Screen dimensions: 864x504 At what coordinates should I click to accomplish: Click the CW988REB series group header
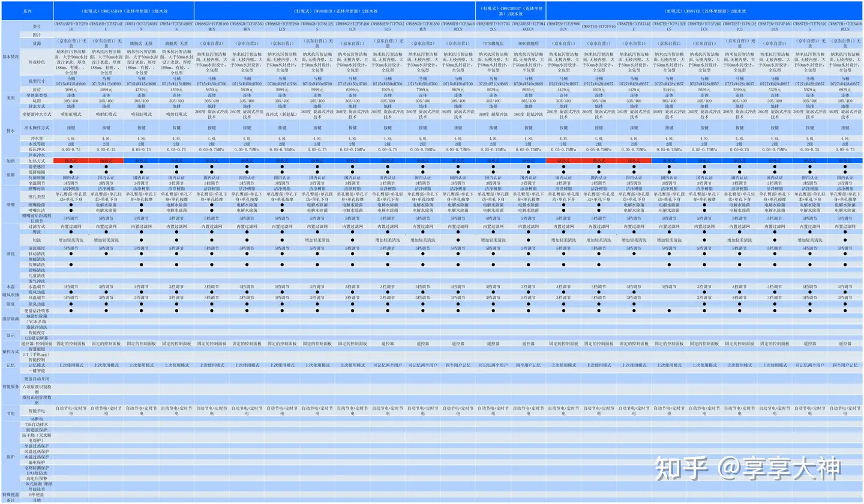coord(335,11)
